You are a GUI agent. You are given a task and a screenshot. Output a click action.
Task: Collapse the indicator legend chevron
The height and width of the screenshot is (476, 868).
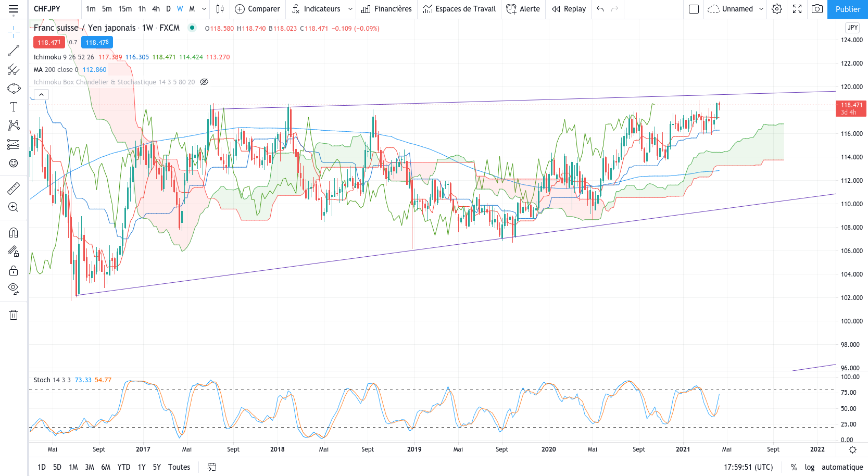point(41,94)
